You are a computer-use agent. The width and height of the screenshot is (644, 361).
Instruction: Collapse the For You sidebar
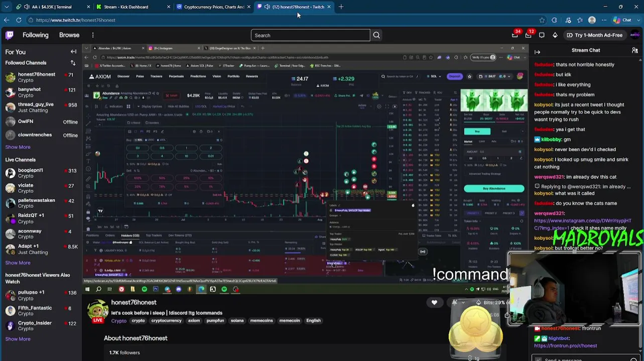[73, 52]
